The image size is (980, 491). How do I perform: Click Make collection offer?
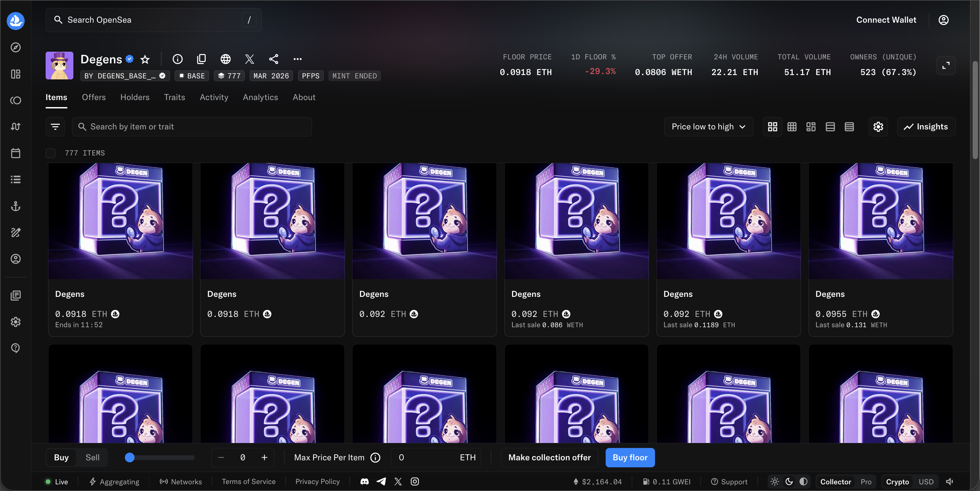[x=549, y=458]
